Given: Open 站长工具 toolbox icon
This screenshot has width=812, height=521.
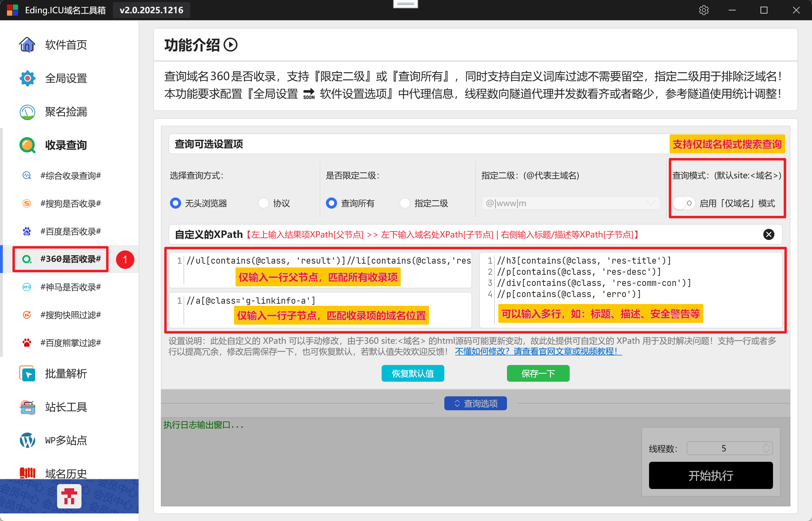Looking at the screenshot, I should tap(27, 407).
